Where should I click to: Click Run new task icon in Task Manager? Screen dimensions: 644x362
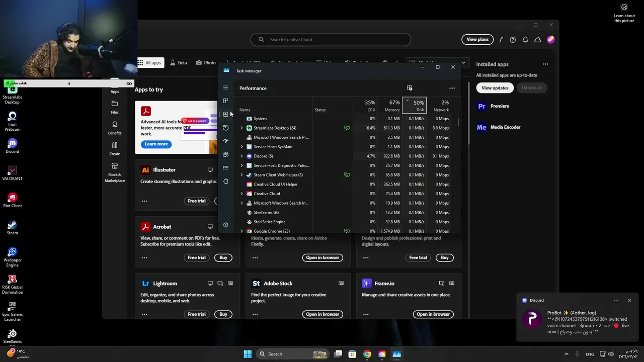click(410, 88)
